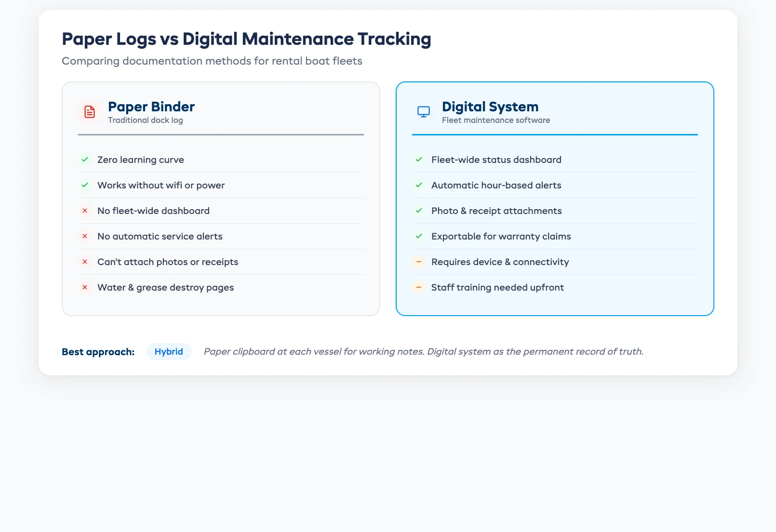This screenshot has width=776, height=532.
Task: Click the green check next to Zero learning curve
Action: click(x=85, y=160)
